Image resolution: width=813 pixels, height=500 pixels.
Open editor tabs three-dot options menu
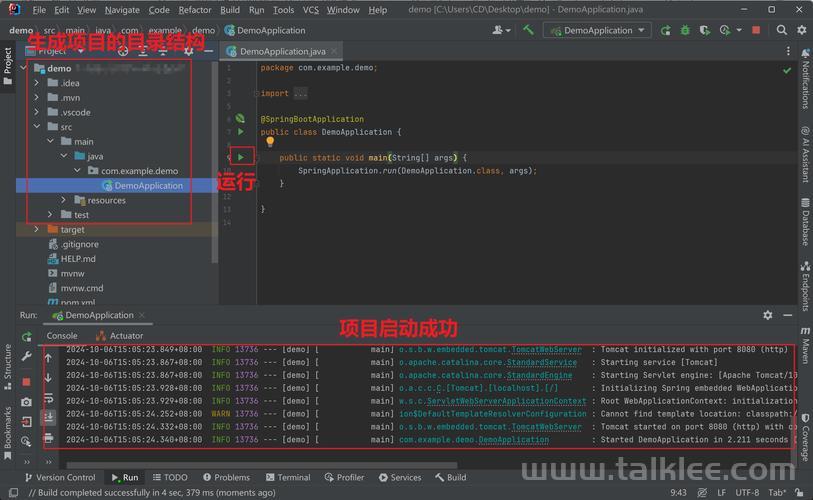[x=788, y=51]
